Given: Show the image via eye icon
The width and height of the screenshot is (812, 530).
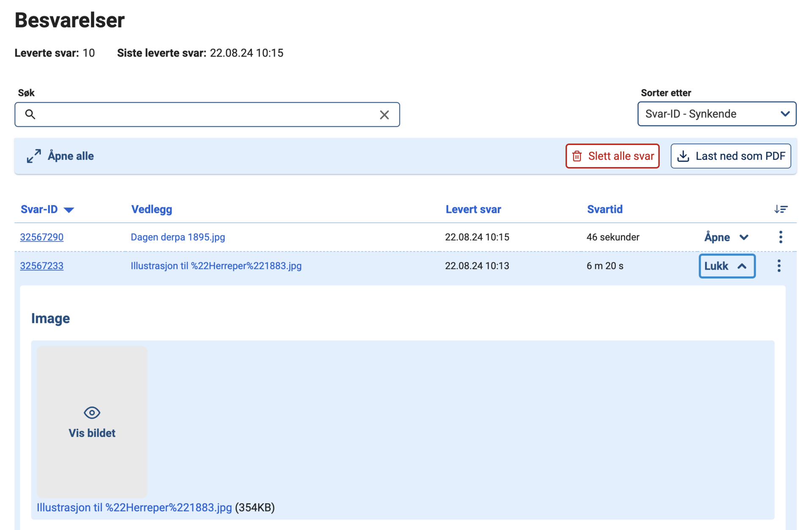Looking at the screenshot, I should pos(92,413).
